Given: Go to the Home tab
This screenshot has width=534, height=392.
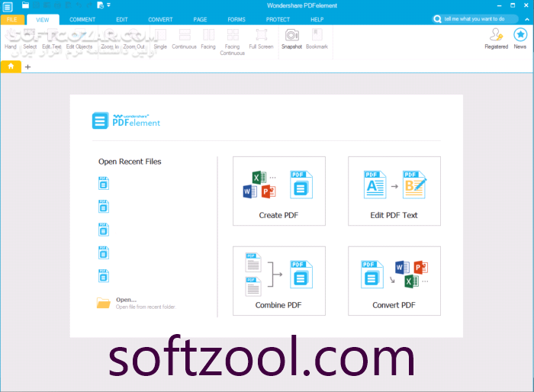Looking at the screenshot, I should coord(11,66).
